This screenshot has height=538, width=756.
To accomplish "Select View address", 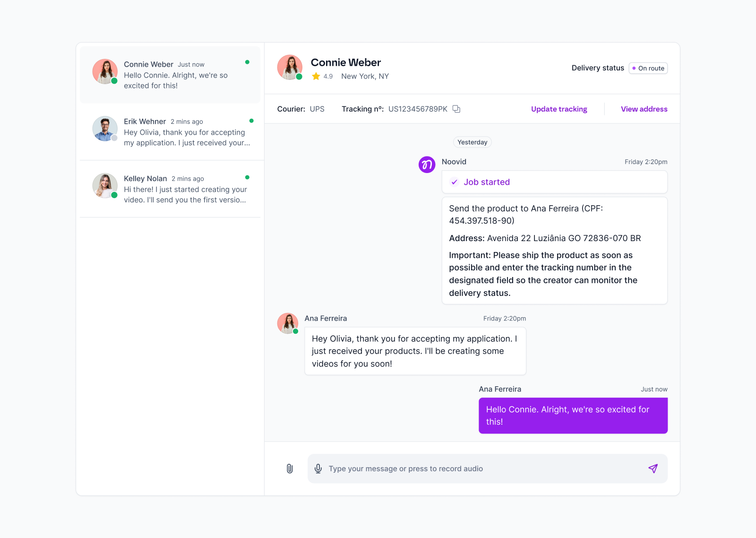I will [644, 109].
